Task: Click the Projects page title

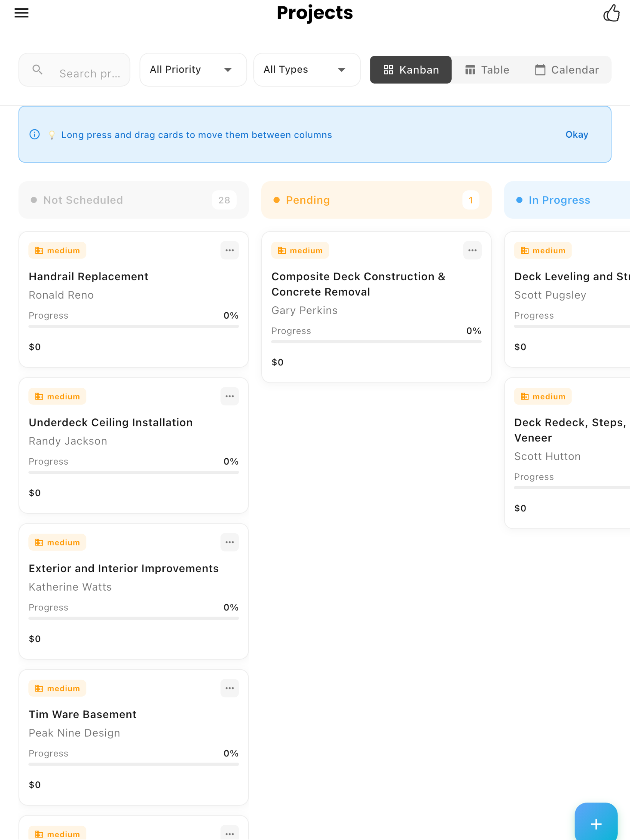Action: (315, 13)
